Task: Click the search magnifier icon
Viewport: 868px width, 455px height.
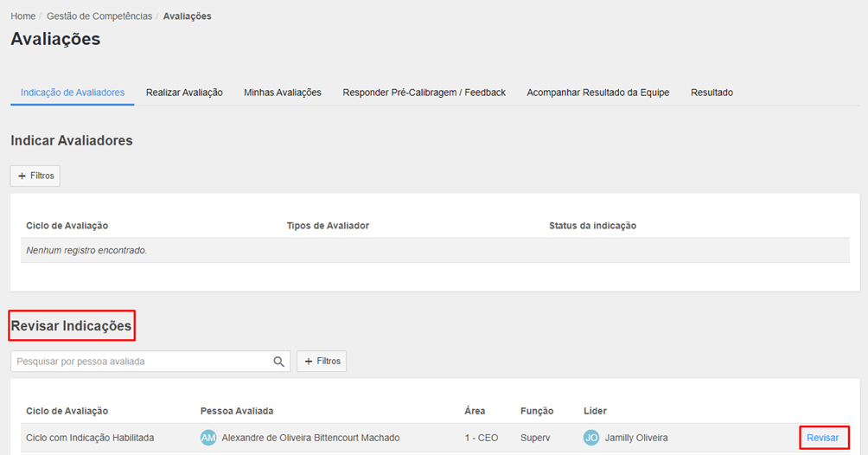Action: (x=278, y=362)
